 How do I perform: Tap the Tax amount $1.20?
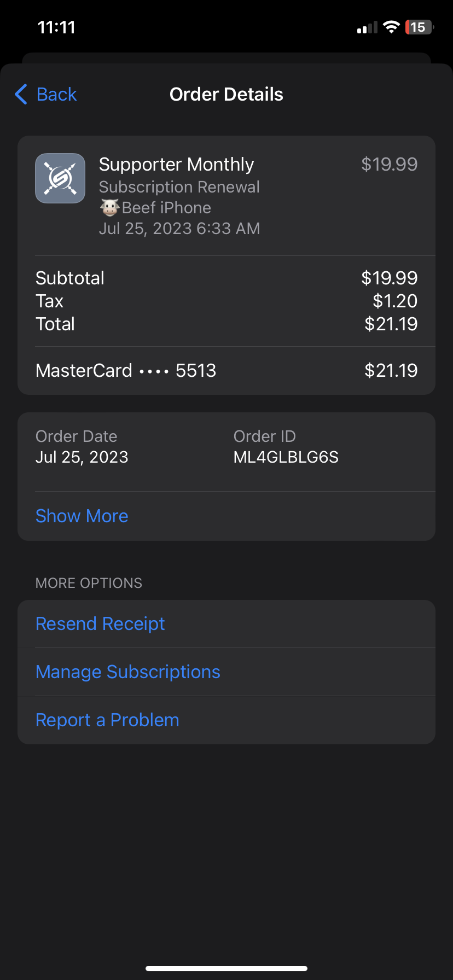point(395,301)
